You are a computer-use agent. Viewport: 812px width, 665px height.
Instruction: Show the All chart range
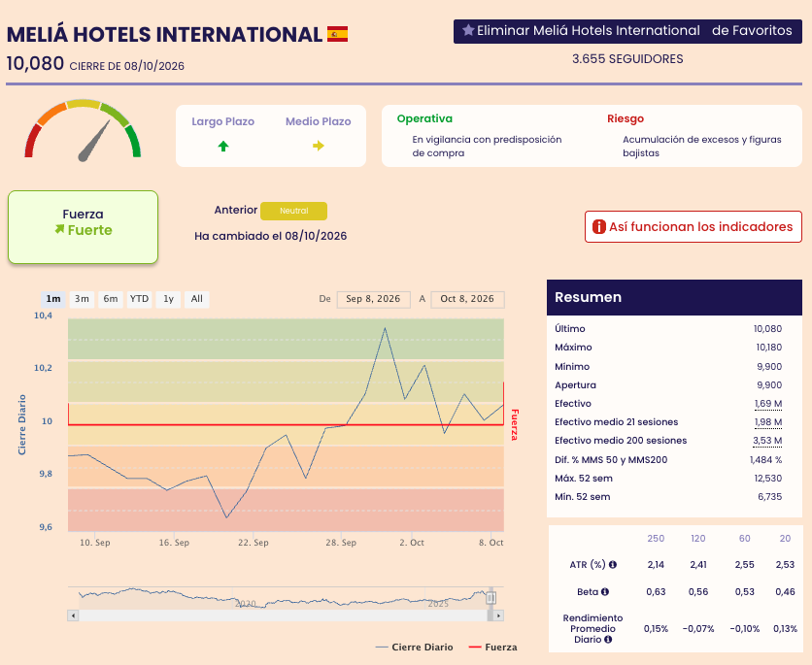tap(197, 299)
